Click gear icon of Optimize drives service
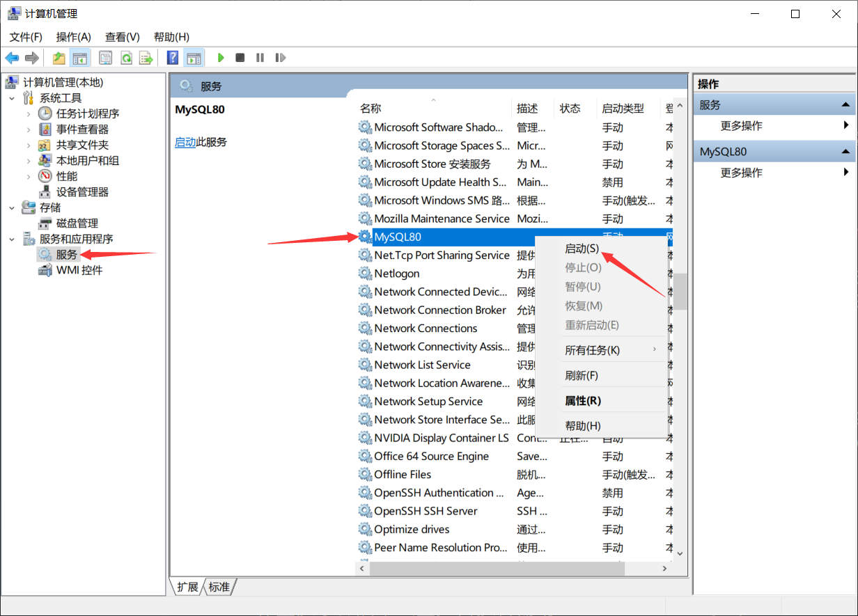Viewport: 858px width, 616px height. click(365, 529)
